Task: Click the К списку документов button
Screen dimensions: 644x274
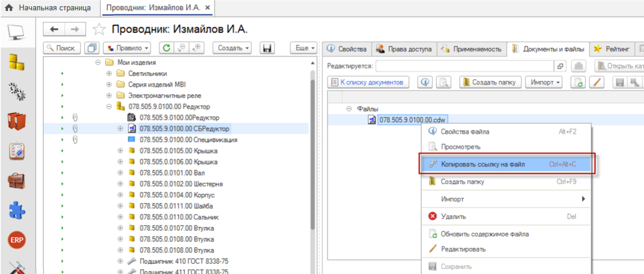Action: click(x=368, y=82)
